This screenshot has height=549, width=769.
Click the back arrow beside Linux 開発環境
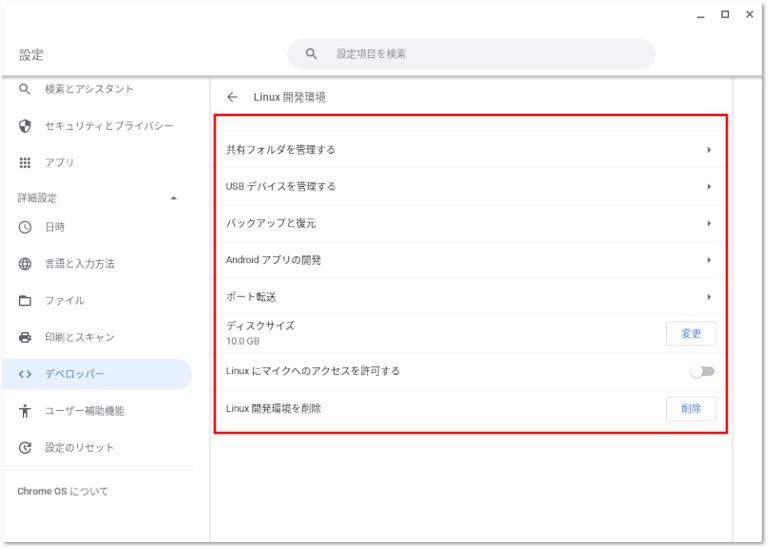[x=233, y=98]
